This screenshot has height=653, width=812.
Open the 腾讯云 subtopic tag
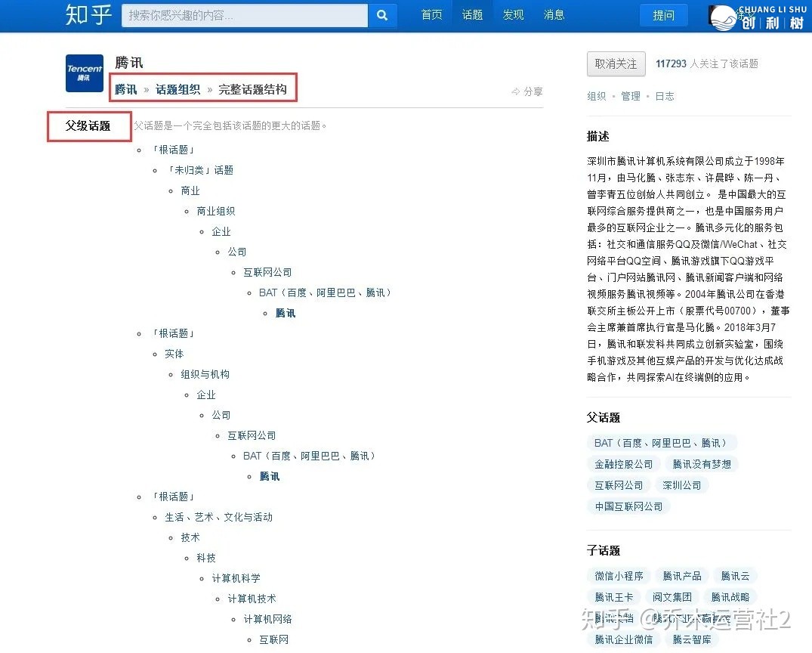tap(736, 577)
